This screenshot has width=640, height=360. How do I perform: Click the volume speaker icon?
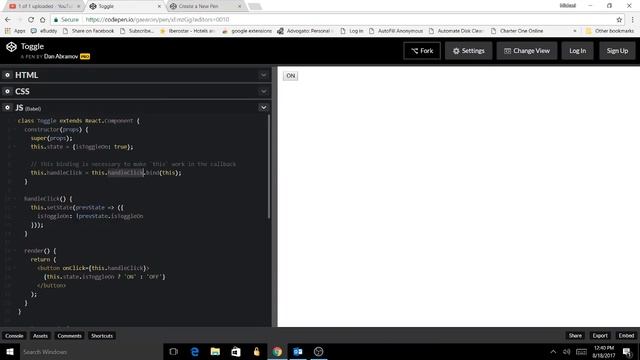coord(567,351)
